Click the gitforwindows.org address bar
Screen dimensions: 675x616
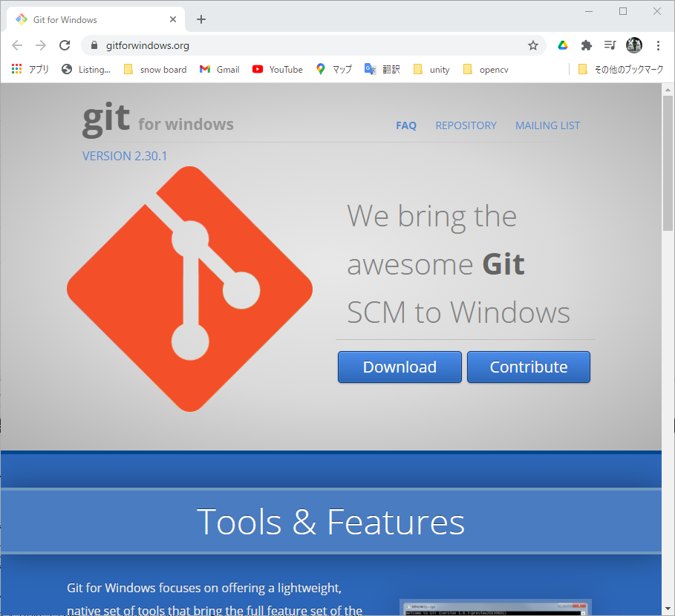pos(312,45)
